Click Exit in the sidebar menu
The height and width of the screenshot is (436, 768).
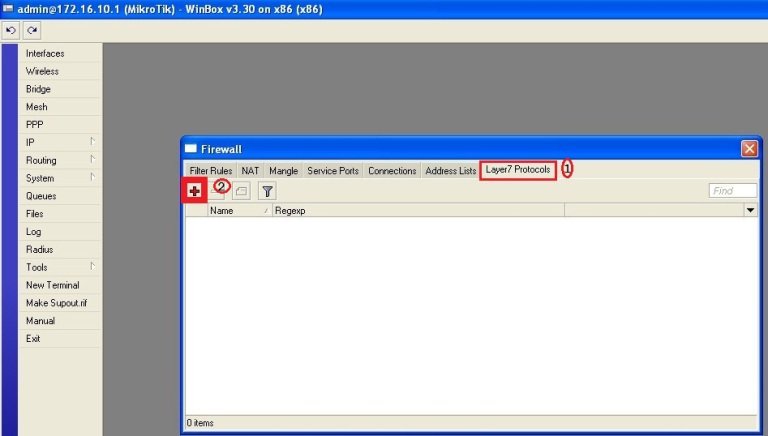tap(60, 339)
